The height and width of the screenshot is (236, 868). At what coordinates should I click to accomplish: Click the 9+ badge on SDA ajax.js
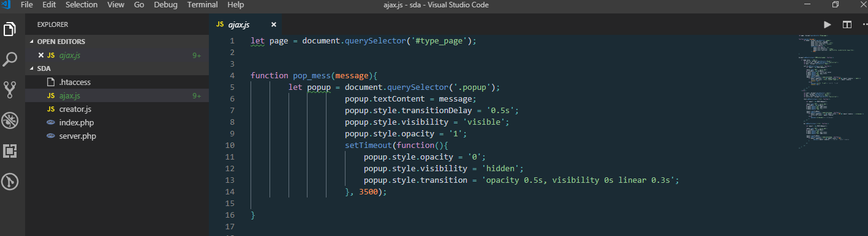pos(197,96)
